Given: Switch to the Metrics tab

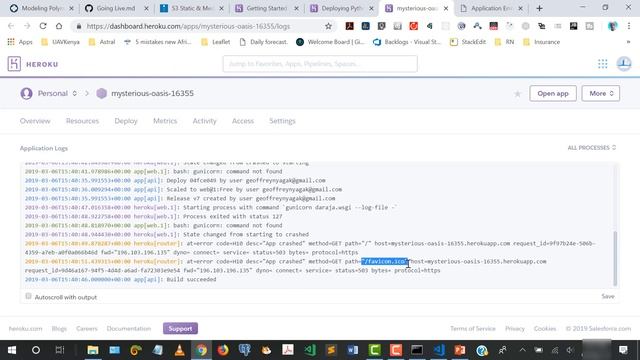Looking at the screenshot, I should [x=165, y=121].
